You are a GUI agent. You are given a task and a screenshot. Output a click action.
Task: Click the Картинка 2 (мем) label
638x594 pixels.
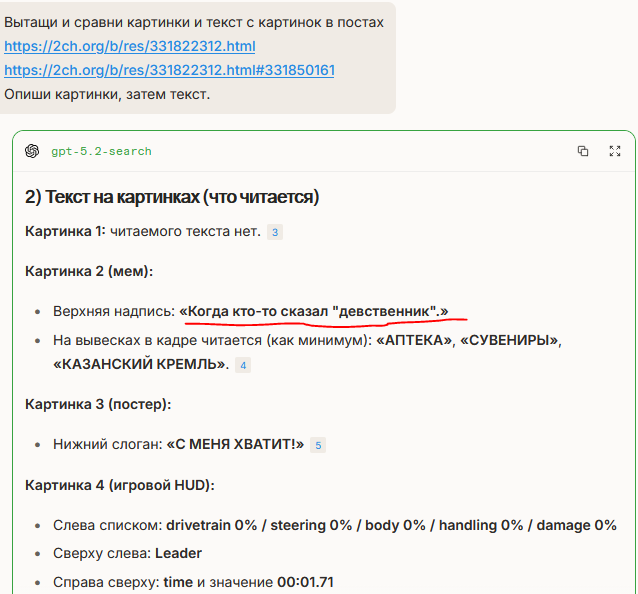[x=89, y=271]
